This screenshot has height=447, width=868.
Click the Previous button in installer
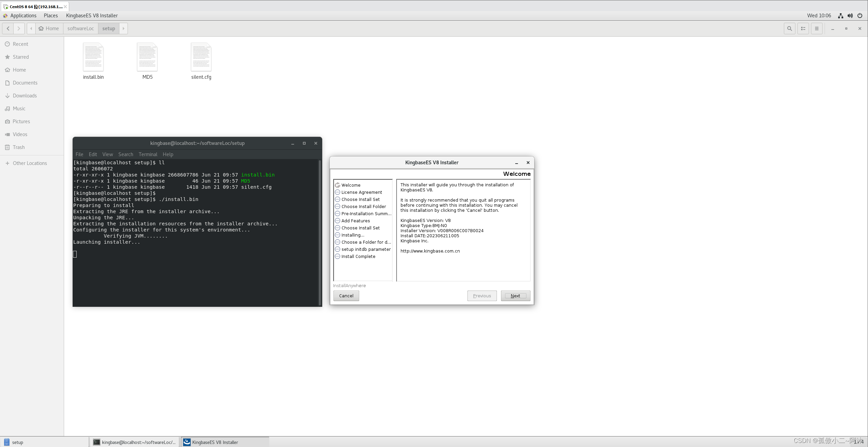pos(482,296)
